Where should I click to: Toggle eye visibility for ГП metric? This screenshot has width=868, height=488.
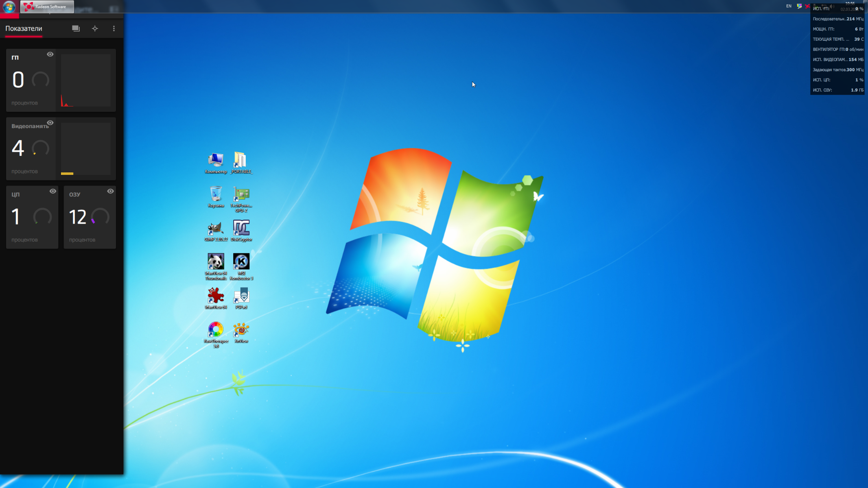pyautogui.click(x=50, y=54)
